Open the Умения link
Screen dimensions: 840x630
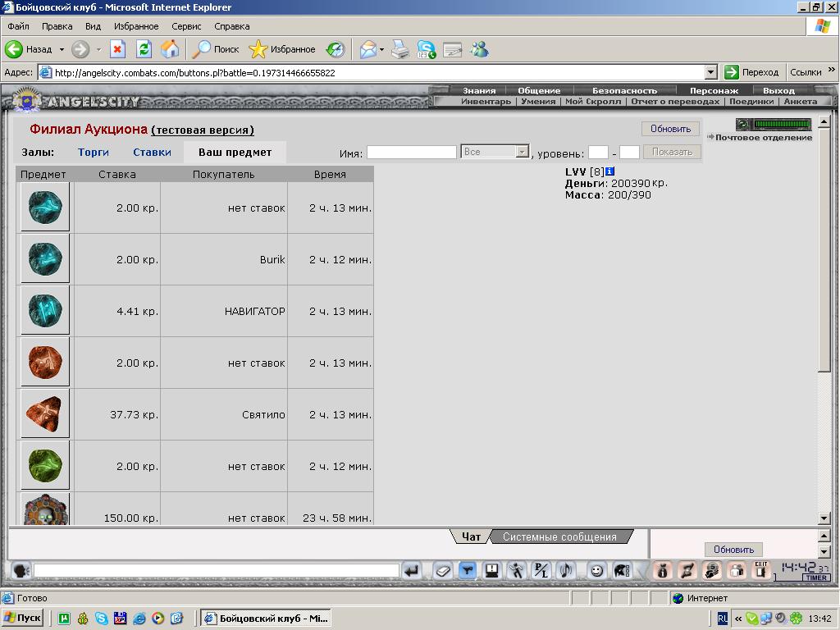tap(538, 101)
